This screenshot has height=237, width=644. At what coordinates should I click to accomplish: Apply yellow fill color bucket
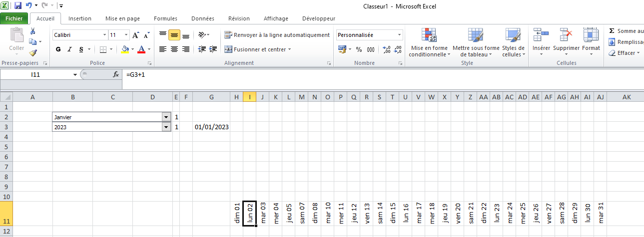(125, 49)
